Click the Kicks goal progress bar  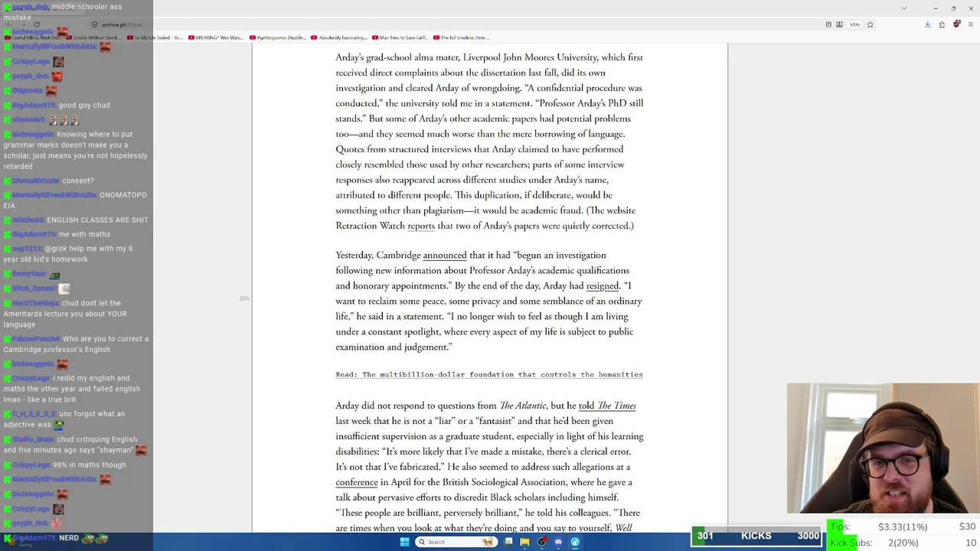point(757,536)
